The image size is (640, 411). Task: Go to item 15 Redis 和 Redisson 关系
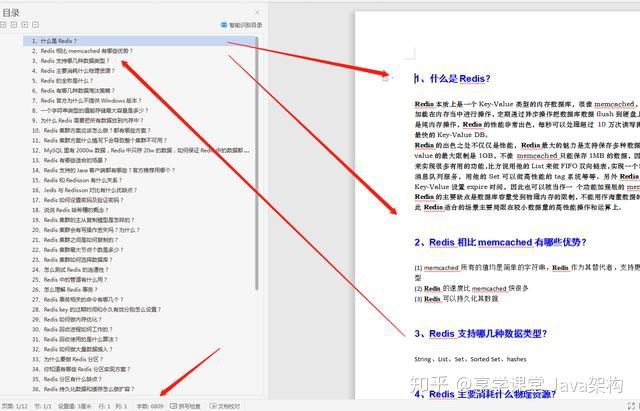pos(77,180)
